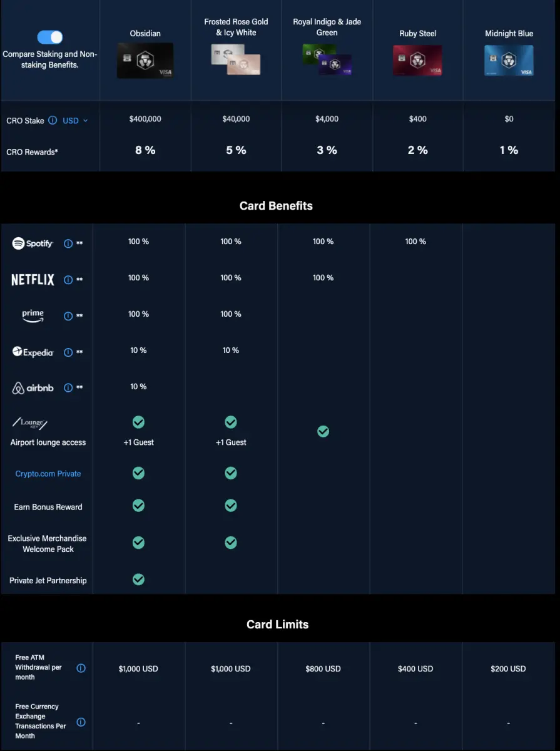Click the Private Jet Partnership label
Image resolution: width=560 pixels, height=751 pixels.
tap(48, 581)
